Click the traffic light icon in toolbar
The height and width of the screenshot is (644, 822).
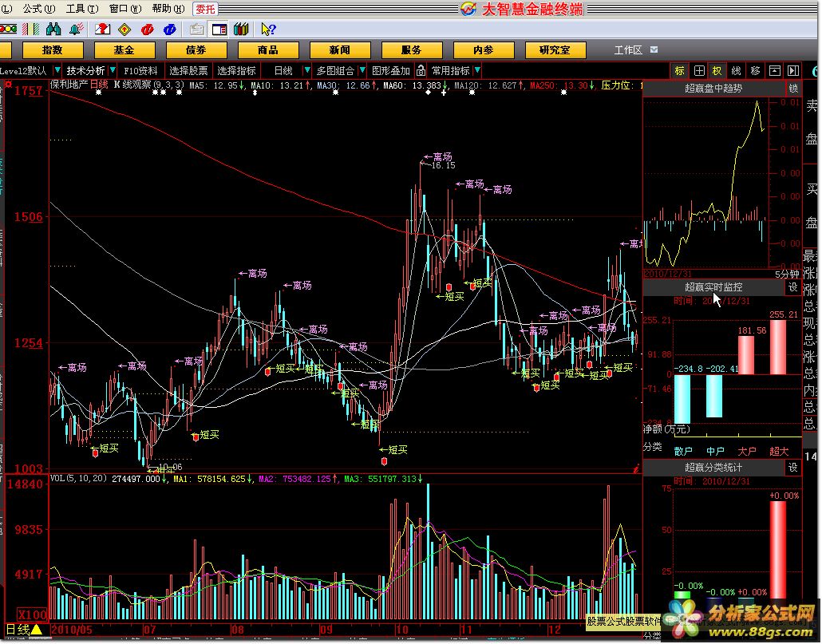[x=7, y=30]
